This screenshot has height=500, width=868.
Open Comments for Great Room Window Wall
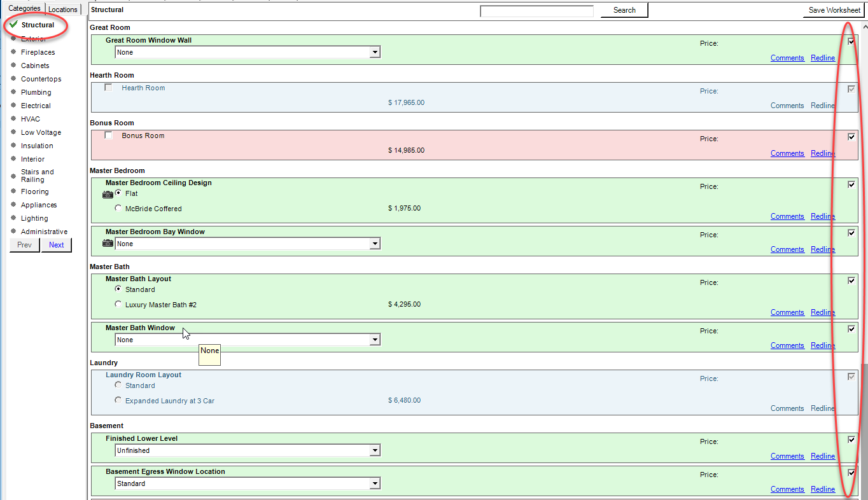(787, 58)
